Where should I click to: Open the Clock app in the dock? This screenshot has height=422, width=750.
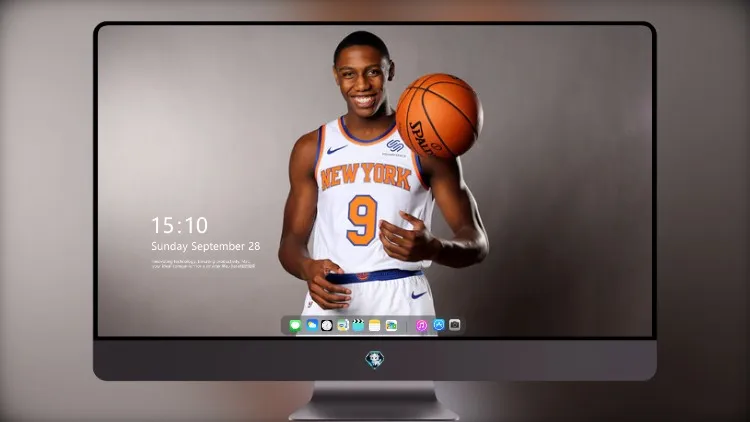(327, 325)
